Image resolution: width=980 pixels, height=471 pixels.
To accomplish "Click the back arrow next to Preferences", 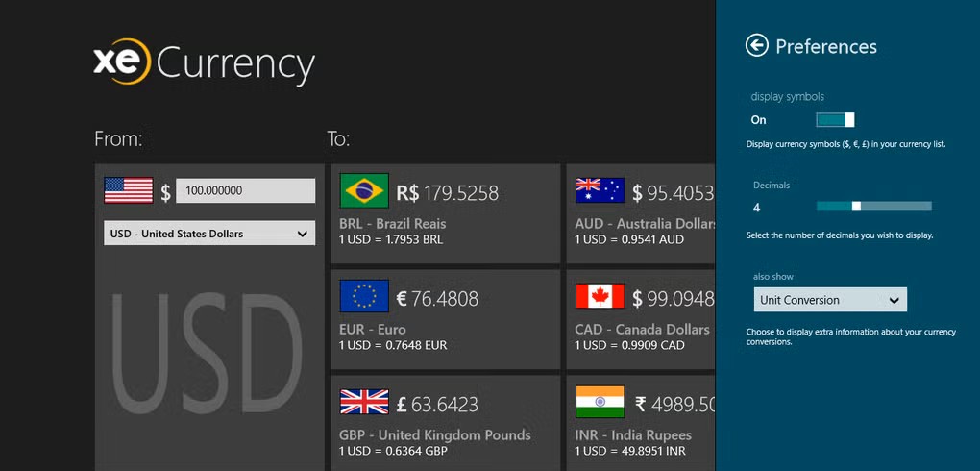I will point(757,45).
